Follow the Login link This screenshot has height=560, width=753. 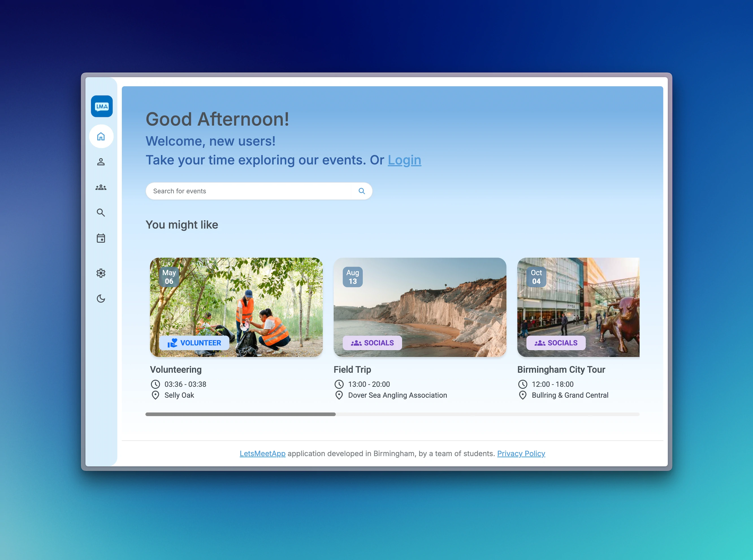point(404,160)
